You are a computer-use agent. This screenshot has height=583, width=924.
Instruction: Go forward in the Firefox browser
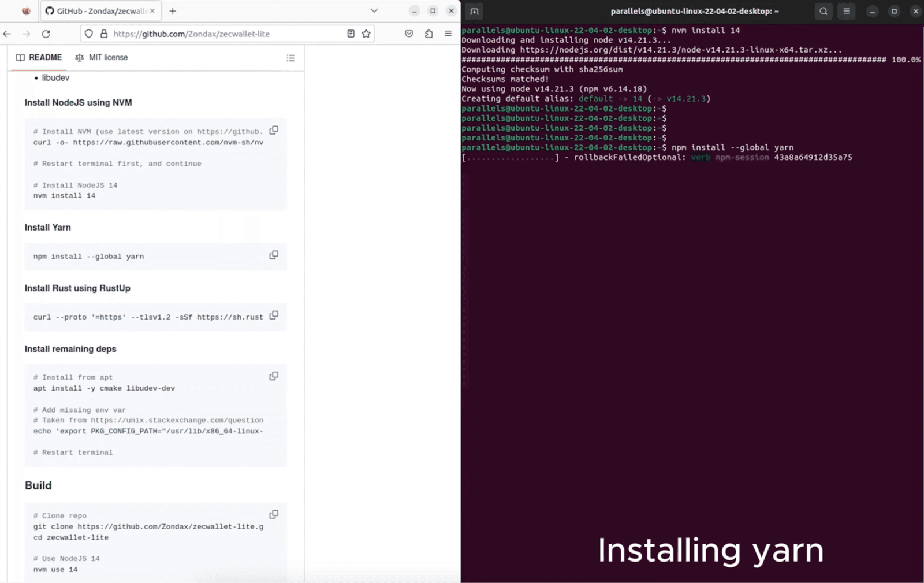(27, 34)
